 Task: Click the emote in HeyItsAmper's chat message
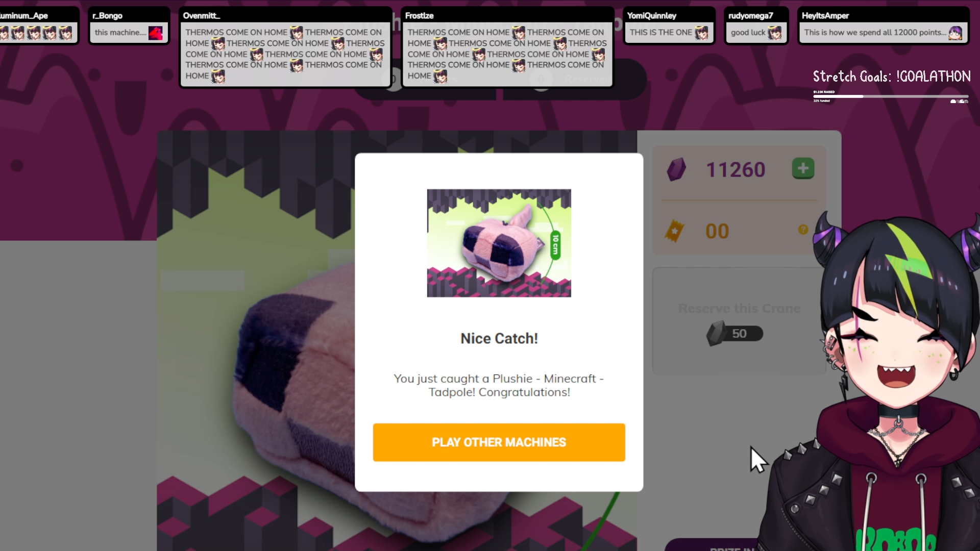955,33
